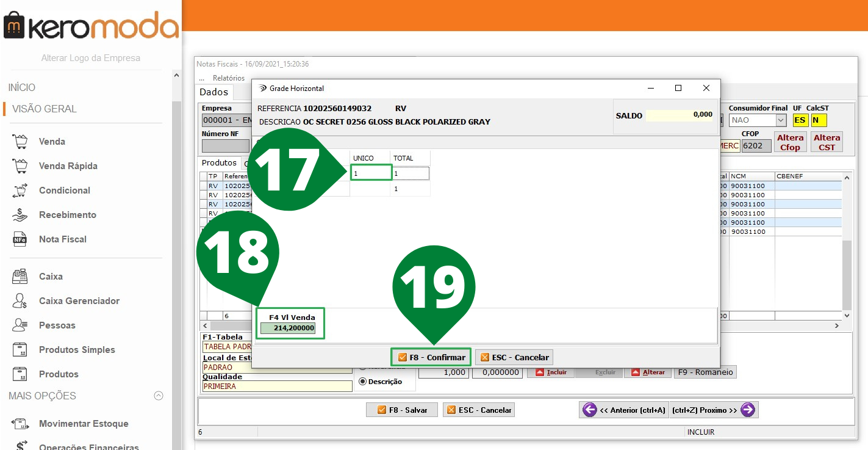Click the Altera CST button

827,142
